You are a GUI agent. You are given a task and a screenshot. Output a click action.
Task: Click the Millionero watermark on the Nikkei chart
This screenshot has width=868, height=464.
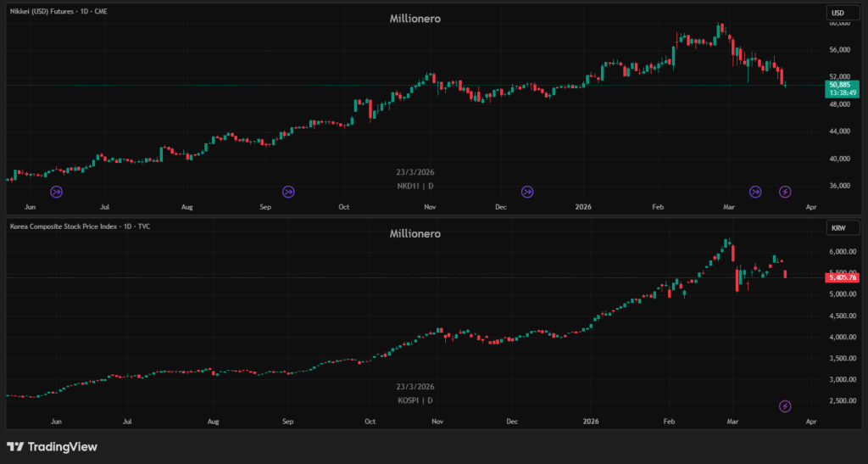tap(415, 18)
